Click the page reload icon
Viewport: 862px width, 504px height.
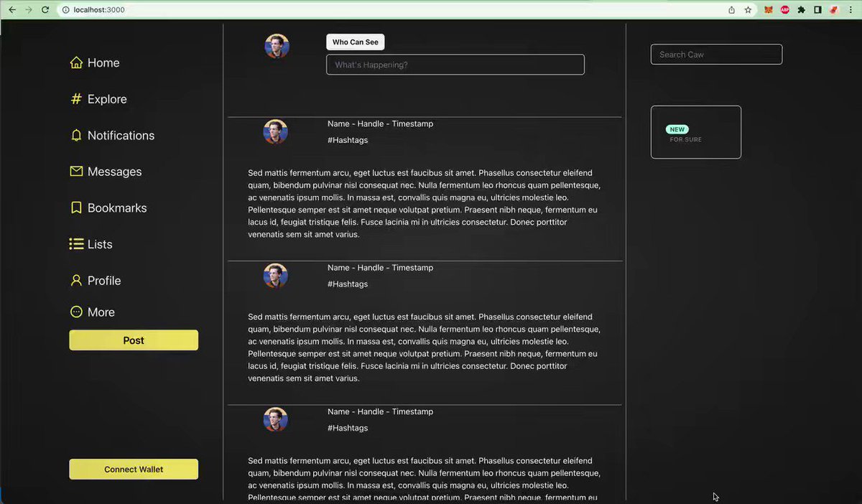(45, 9)
